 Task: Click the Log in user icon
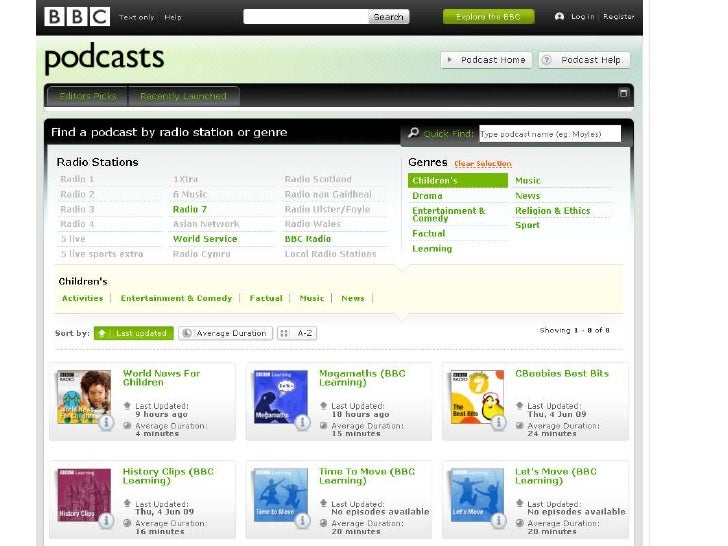(559, 17)
